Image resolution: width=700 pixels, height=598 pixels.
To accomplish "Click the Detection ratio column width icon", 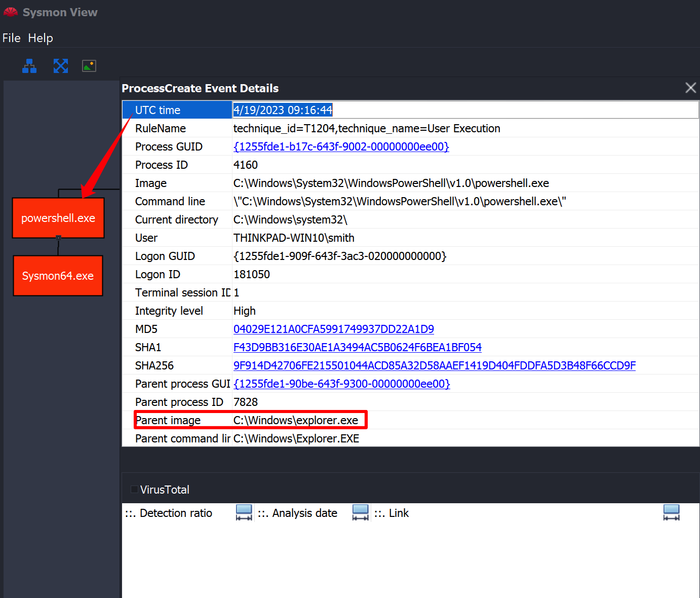I will (x=244, y=513).
